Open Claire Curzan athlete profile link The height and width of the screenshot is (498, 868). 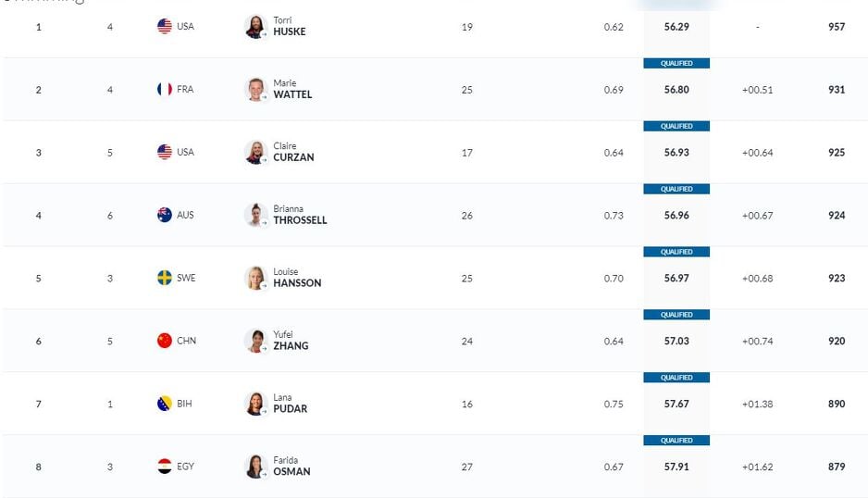292,153
